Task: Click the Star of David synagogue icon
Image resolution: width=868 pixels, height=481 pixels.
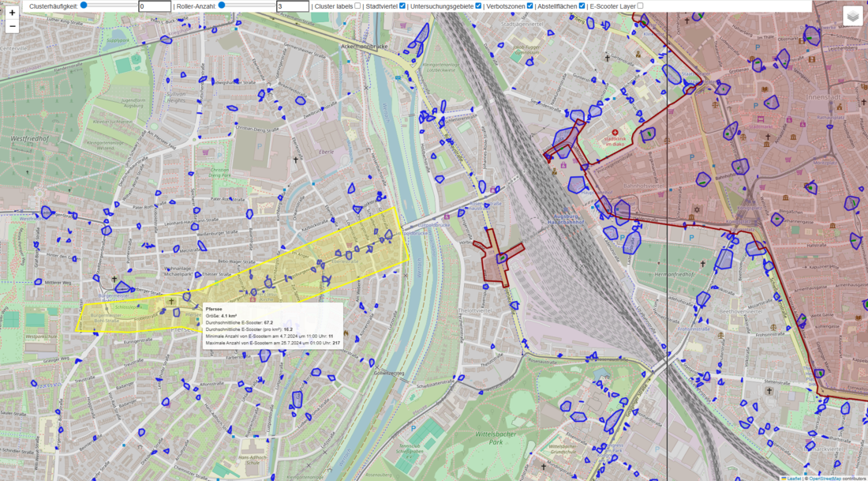Action: click(697, 210)
